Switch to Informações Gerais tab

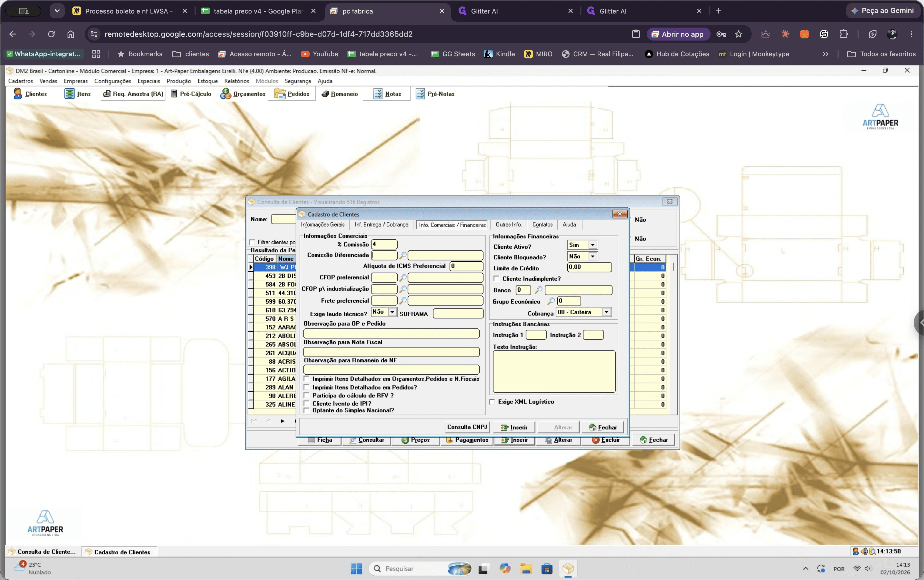(322, 224)
